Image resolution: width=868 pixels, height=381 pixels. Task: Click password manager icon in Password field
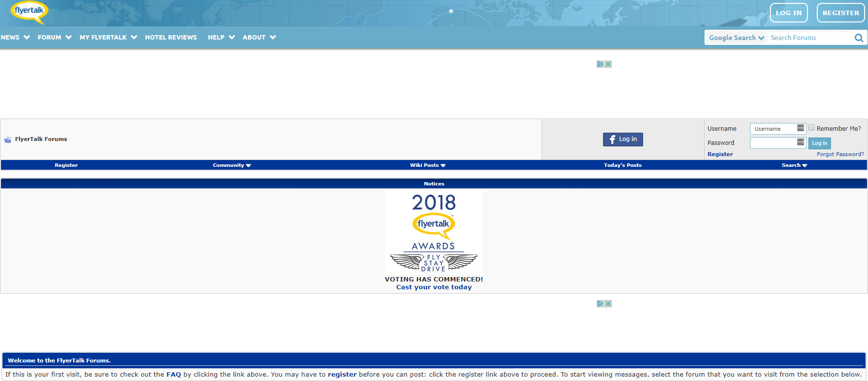point(800,142)
